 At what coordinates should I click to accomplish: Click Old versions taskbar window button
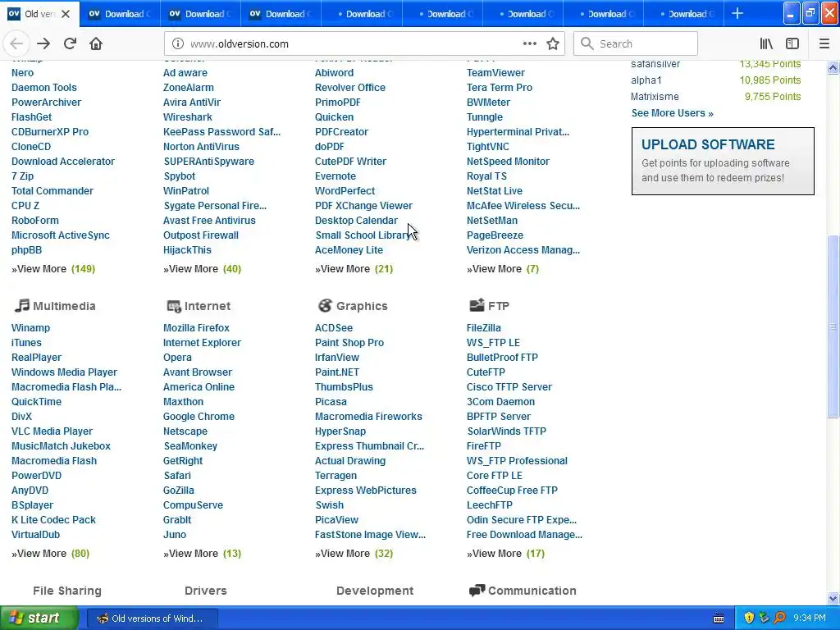152,619
